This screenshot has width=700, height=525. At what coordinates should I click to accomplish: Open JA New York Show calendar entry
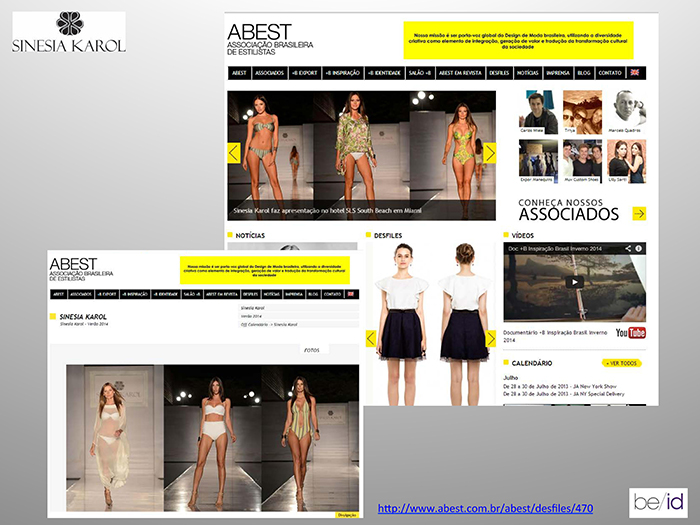point(560,386)
